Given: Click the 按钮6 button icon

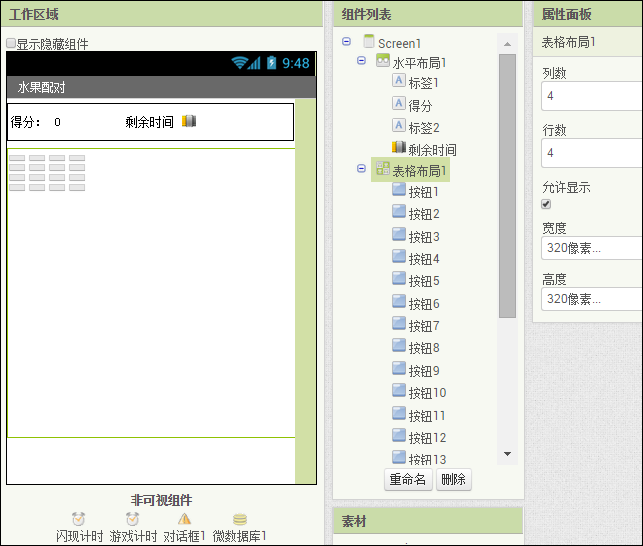Looking at the screenshot, I should tap(399, 301).
